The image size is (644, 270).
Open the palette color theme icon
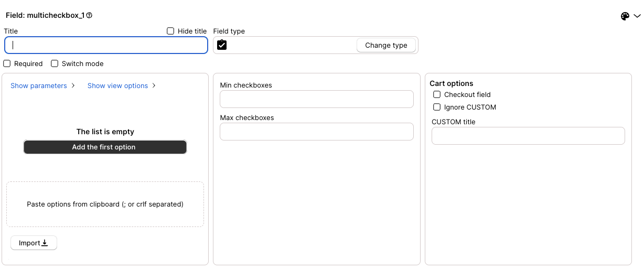[625, 16]
